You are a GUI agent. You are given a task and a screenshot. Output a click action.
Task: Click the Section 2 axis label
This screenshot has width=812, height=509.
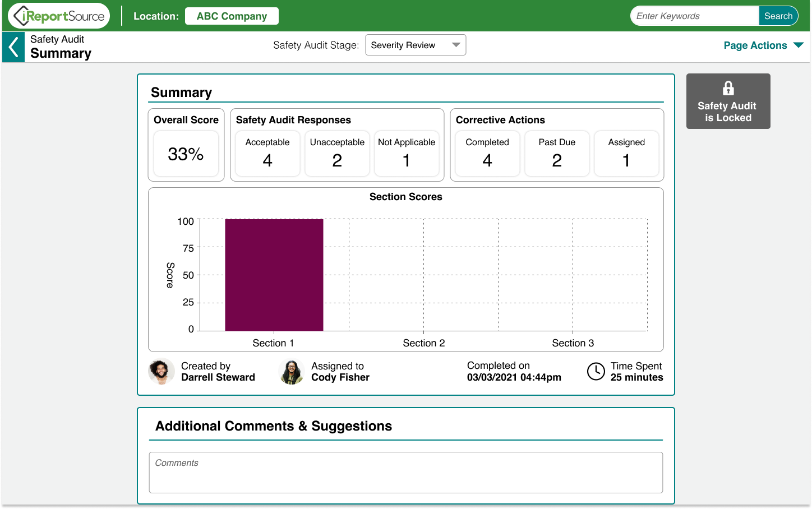(x=424, y=343)
